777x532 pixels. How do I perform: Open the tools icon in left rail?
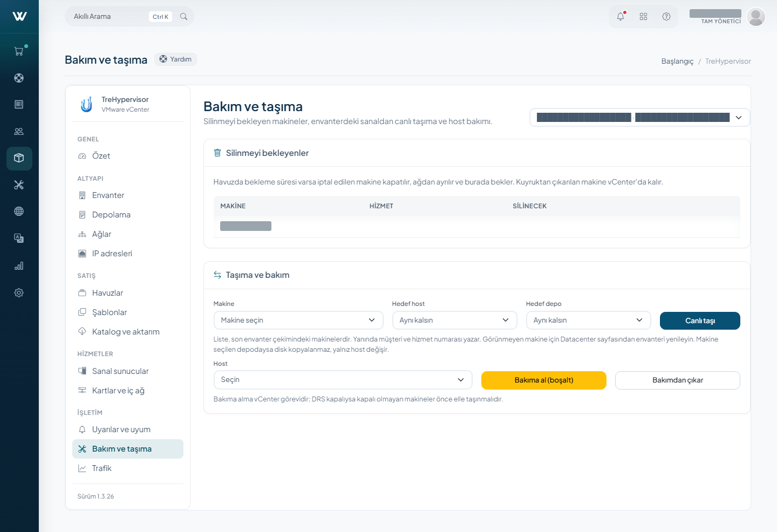click(19, 185)
